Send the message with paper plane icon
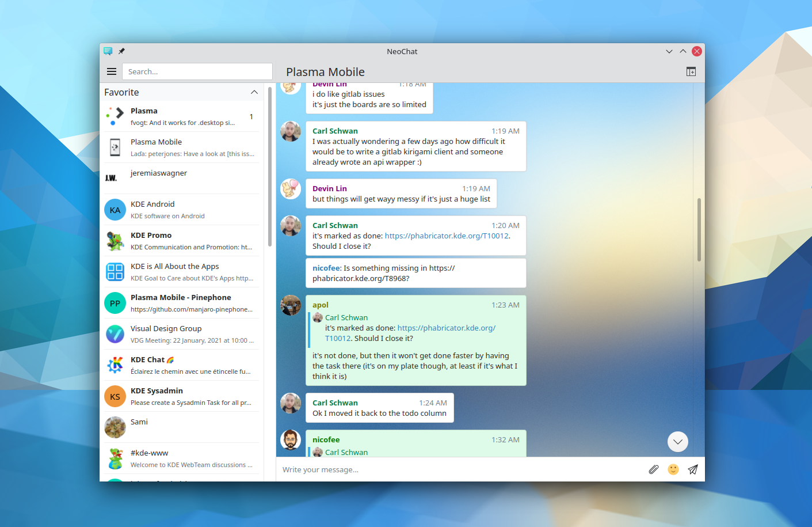The width and height of the screenshot is (812, 527). 693,469
